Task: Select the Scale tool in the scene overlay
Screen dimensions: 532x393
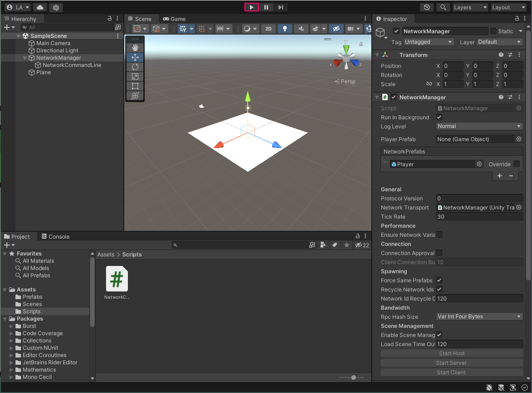Action: pos(135,77)
